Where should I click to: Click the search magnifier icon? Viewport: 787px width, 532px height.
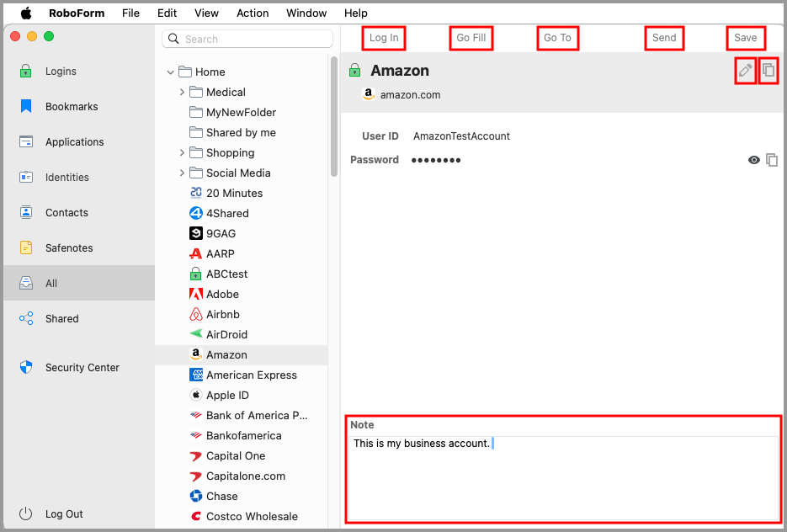173,39
